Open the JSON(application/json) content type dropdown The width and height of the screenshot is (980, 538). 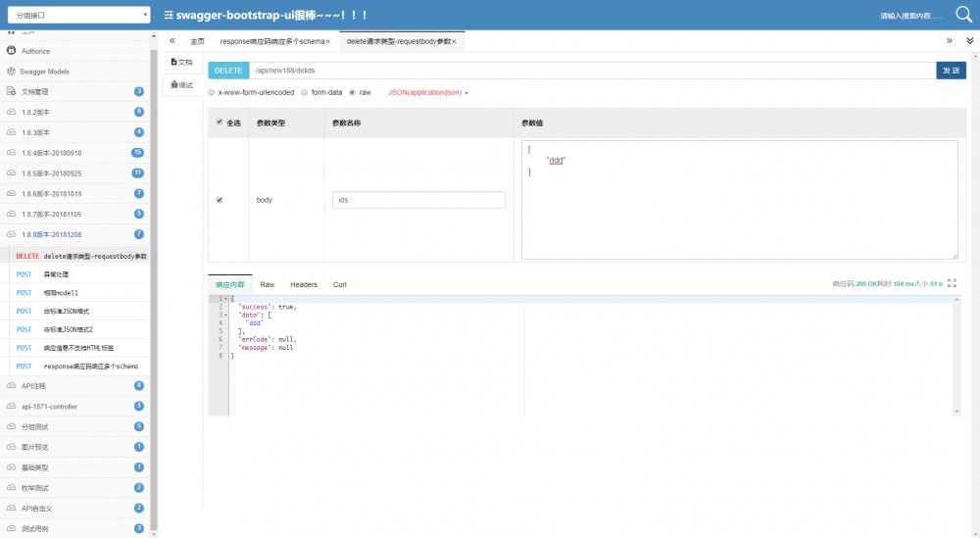pyautogui.click(x=428, y=92)
